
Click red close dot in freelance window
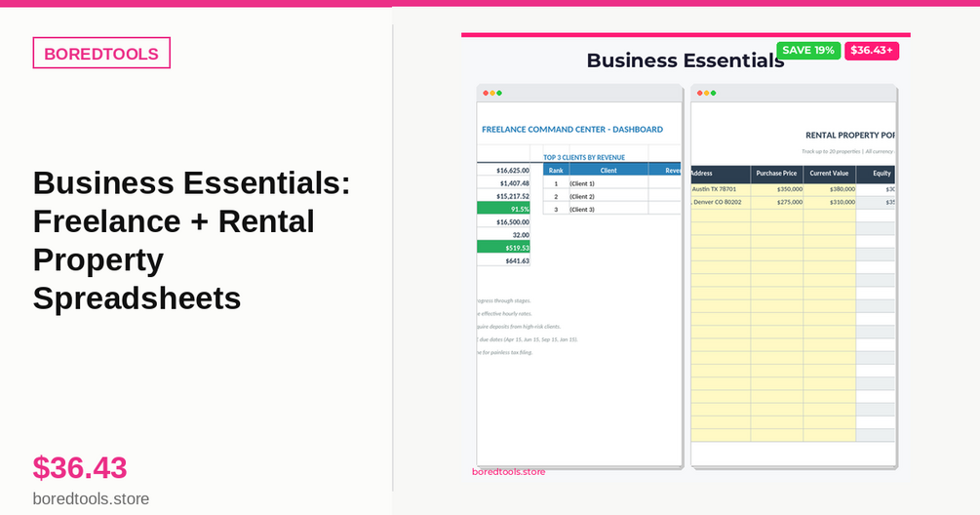[486, 93]
